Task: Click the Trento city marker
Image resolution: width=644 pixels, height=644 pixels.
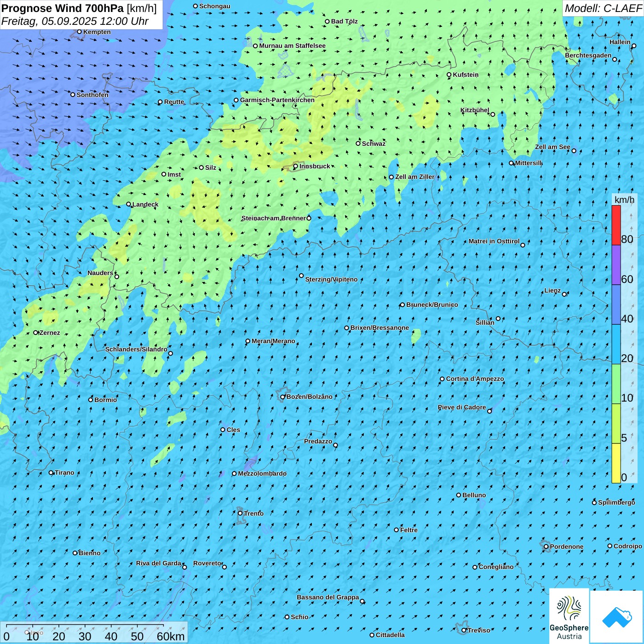Action: (x=240, y=513)
